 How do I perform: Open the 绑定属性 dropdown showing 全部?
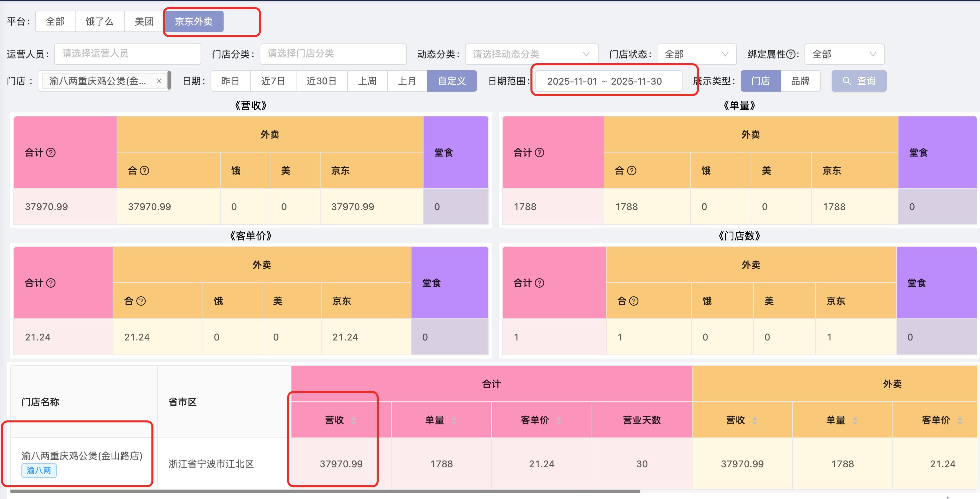point(844,54)
